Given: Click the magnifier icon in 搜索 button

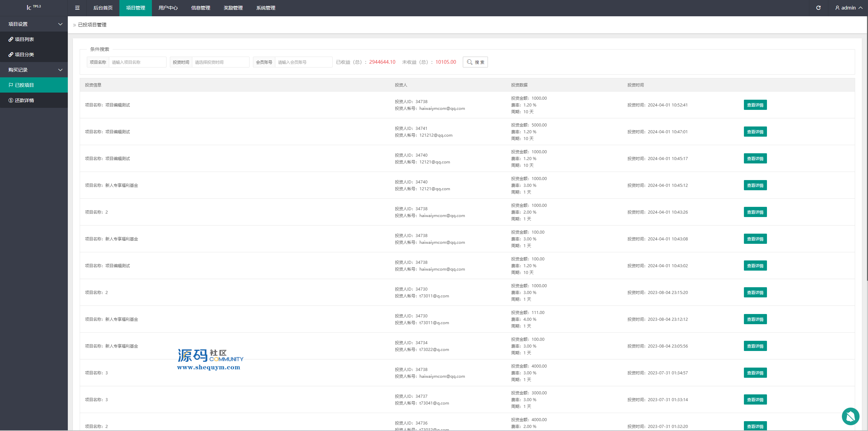Looking at the screenshot, I should (x=470, y=62).
